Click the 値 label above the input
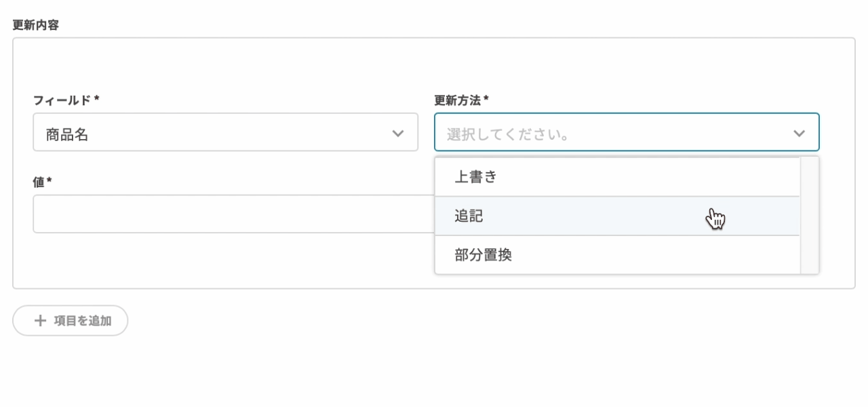 tap(39, 182)
